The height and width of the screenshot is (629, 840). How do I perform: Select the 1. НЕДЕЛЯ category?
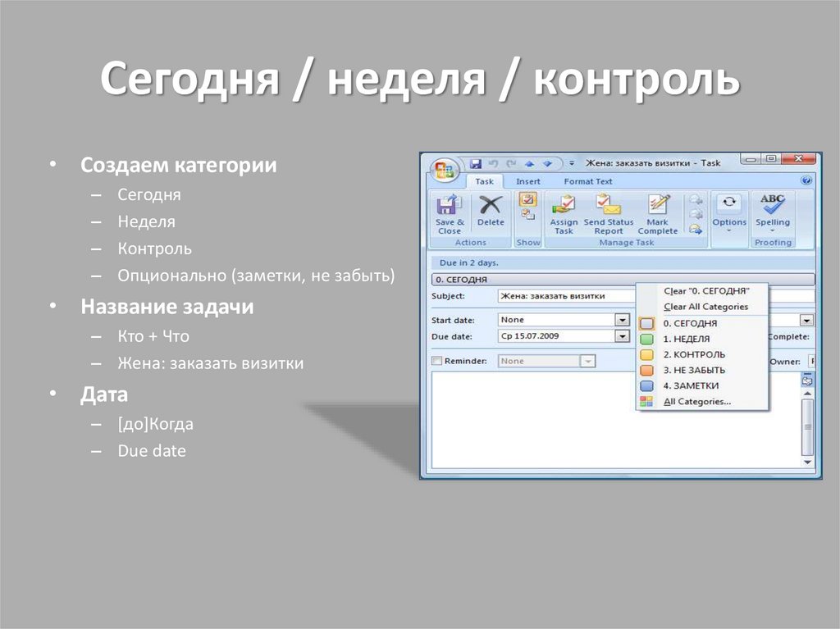[687, 339]
